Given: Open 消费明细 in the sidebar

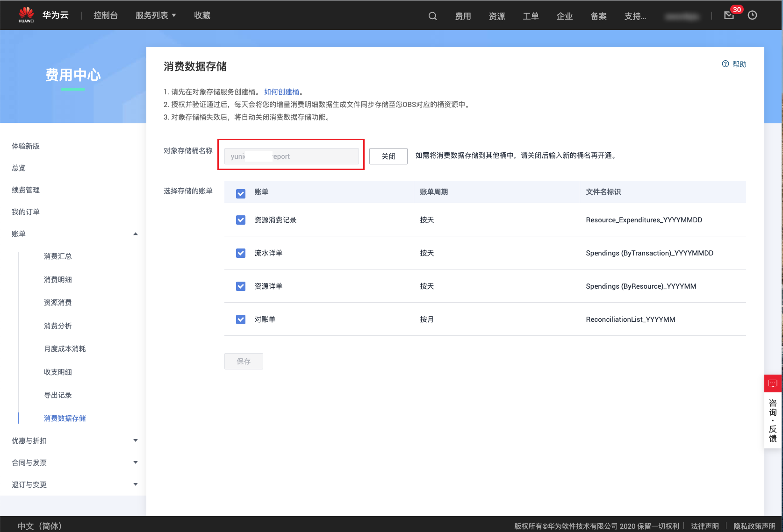Looking at the screenshot, I should (x=58, y=279).
